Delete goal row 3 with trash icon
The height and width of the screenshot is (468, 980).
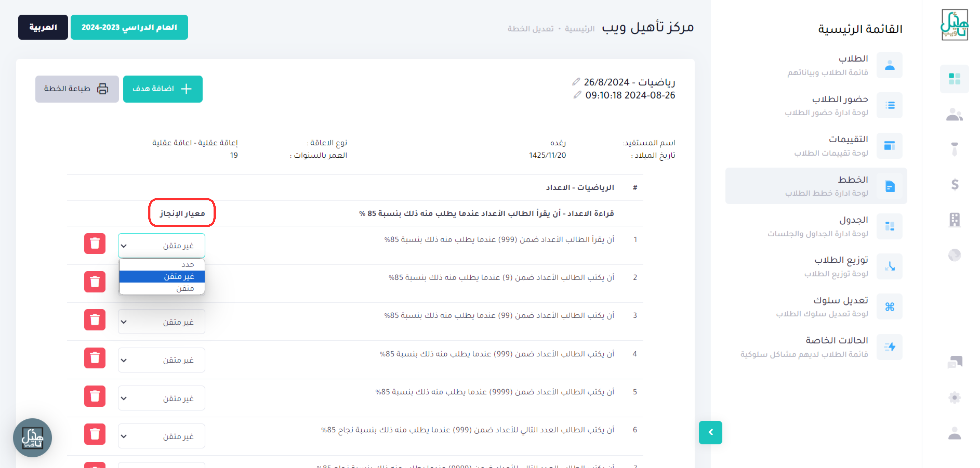[95, 320]
